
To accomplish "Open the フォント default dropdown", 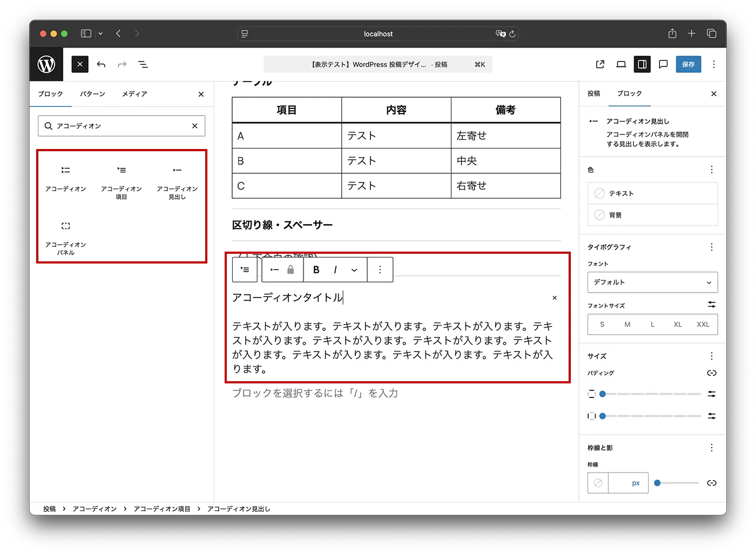I will 652,282.
